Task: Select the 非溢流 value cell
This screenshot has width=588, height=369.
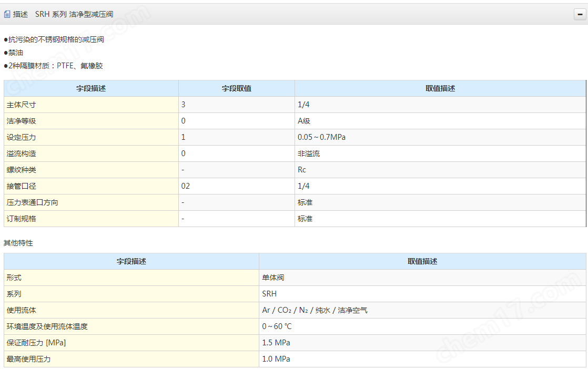Action: 440,153
